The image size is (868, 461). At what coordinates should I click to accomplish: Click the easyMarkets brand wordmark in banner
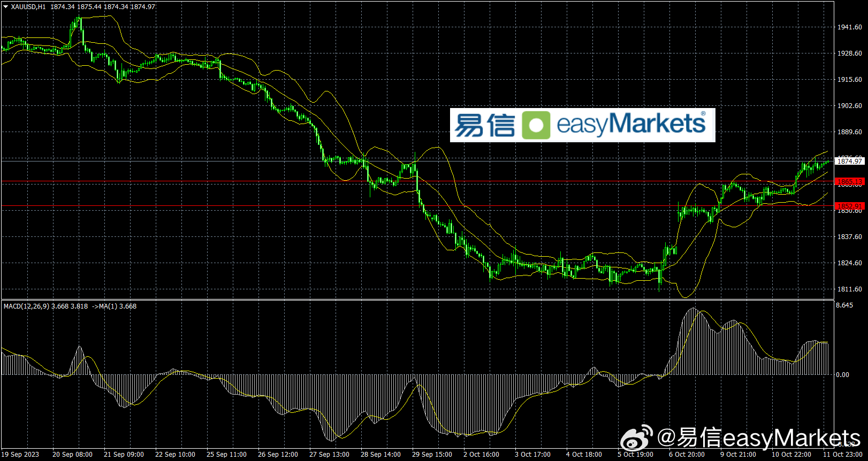tap(631, 124)
